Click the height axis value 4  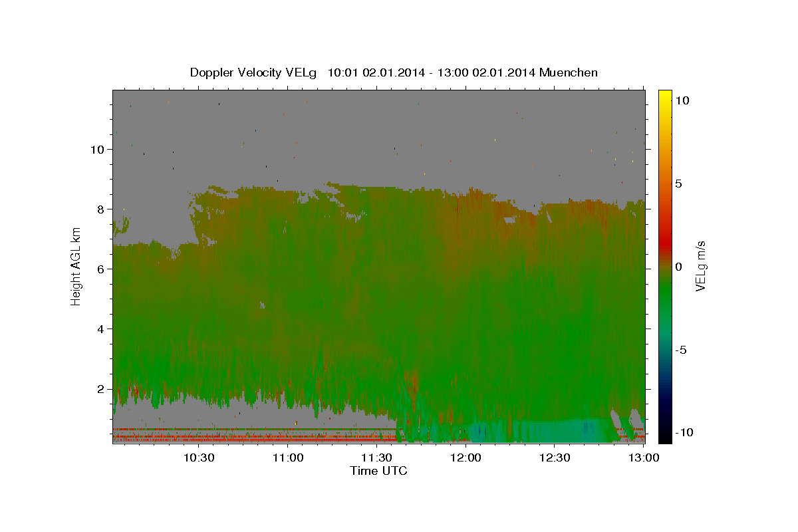[102, 329]
